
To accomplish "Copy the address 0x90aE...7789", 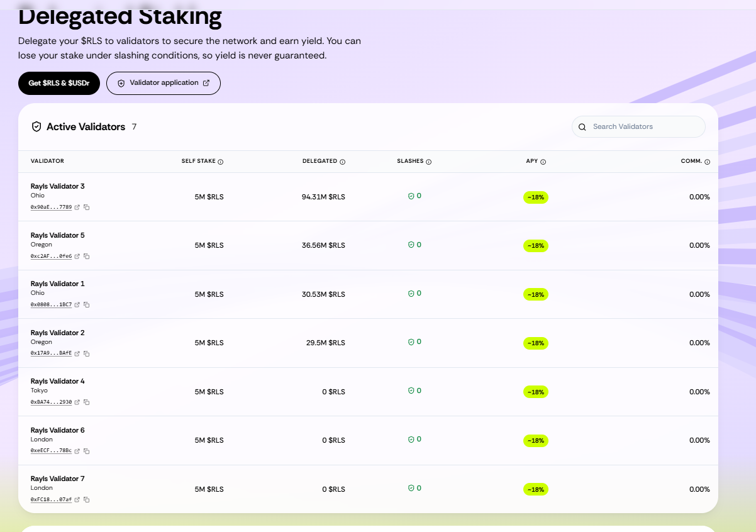I will (x=87, y=208).
